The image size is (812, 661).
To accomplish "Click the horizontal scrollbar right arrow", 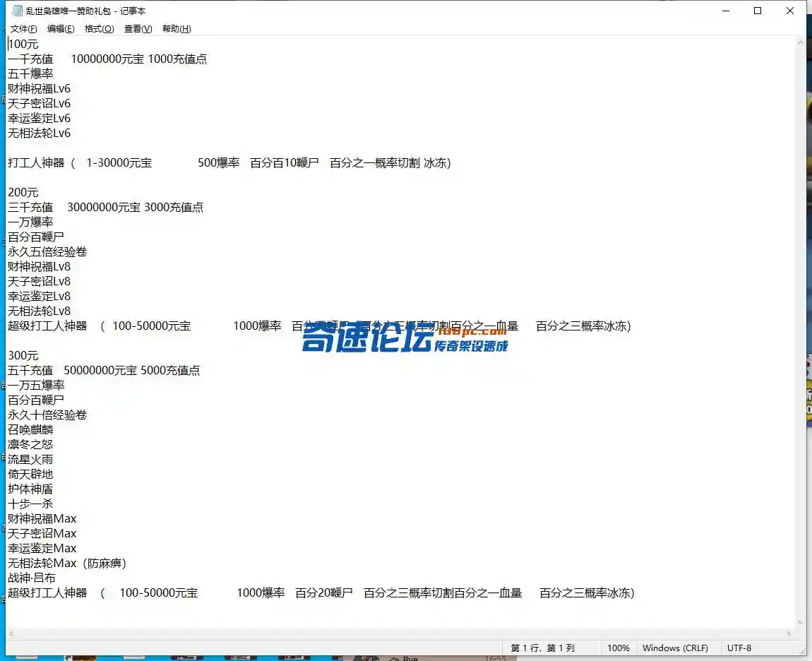I will (x=789, y=633).
